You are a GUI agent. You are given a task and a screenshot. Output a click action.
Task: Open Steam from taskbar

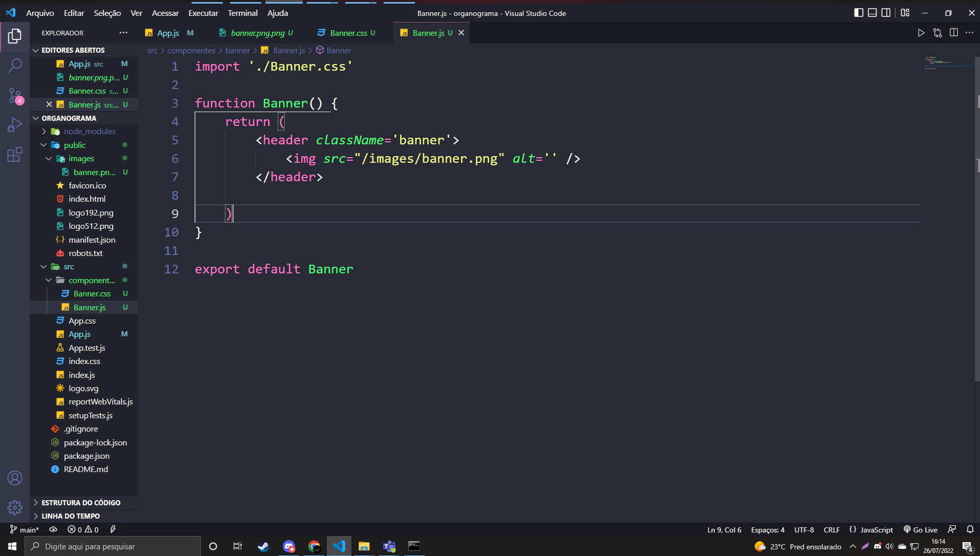tap(263, 546)
